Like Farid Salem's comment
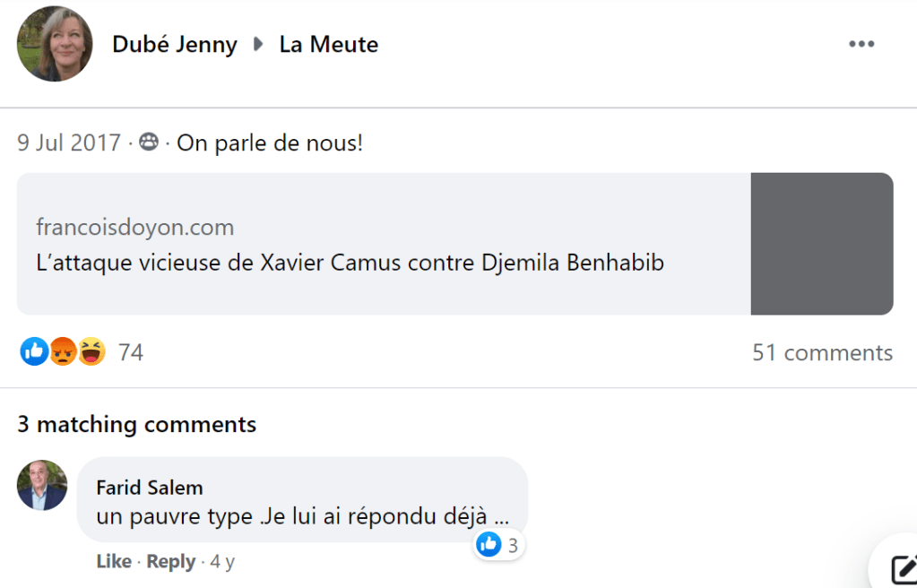This screenshot has width=917, height=588. point(114,562)
